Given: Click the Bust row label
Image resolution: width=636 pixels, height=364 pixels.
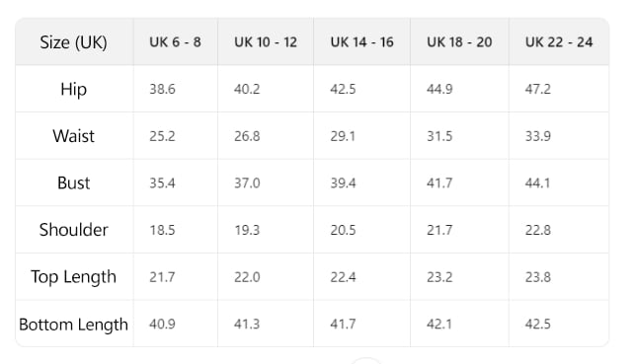Looking at the screenshot, I should (x=73, y=182).
